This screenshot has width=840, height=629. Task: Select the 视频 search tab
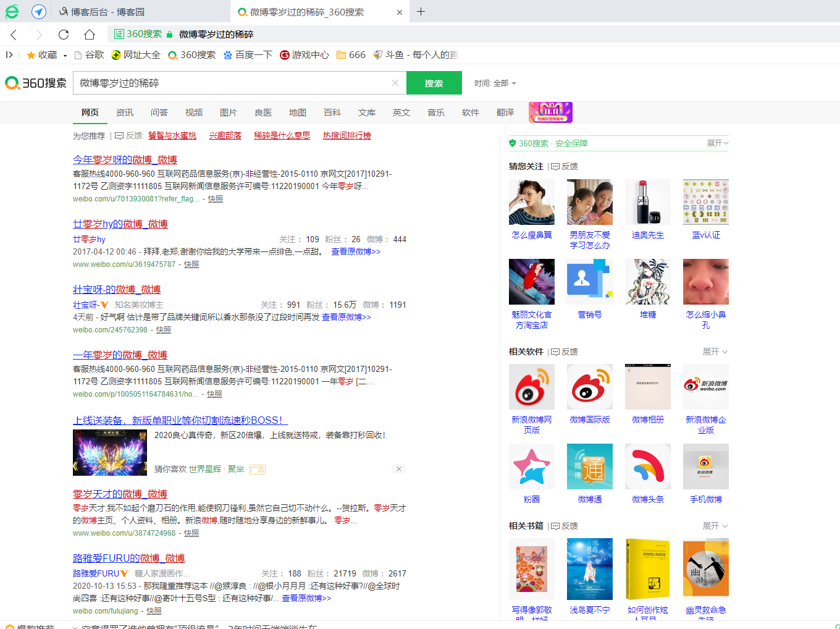[194, 112]
